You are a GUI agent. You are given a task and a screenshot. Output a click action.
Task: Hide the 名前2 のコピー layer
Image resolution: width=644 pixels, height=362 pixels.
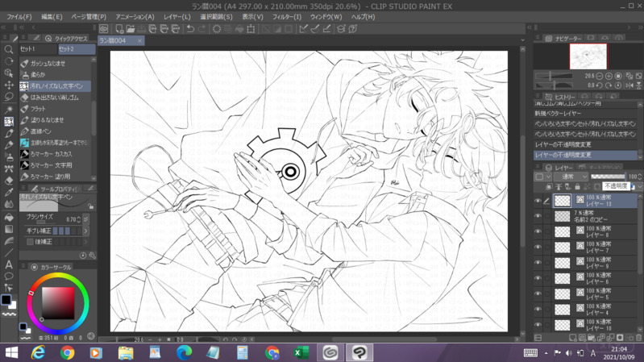(x=538, y=216)
